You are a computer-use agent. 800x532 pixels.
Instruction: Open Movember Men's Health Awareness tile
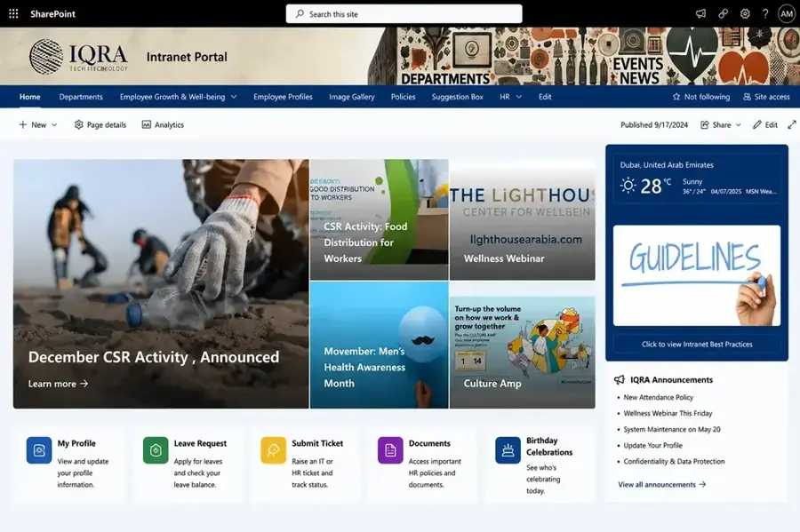coord(379,345)
